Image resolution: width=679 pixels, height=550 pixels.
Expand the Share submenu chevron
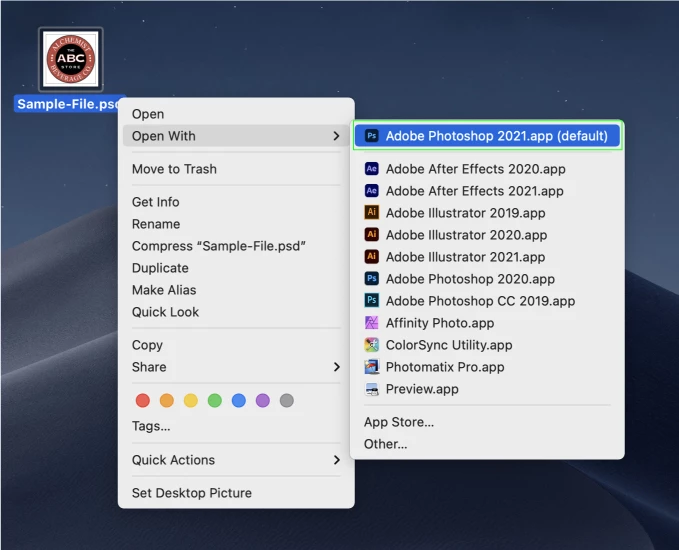pos(336,367)
